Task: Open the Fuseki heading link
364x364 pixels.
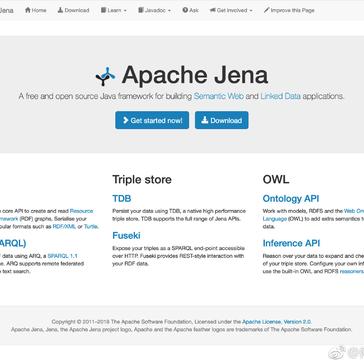Action: pos(126,236)
